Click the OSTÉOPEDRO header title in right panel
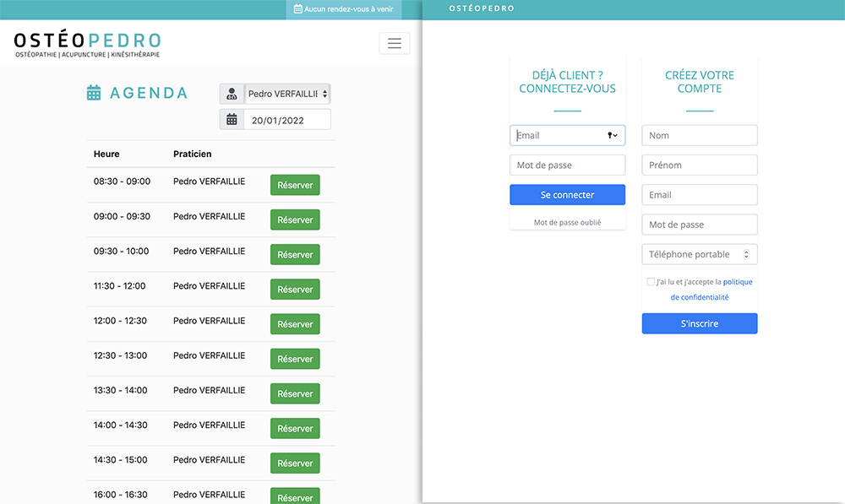 pyautogui.click(x=481, y=8)
